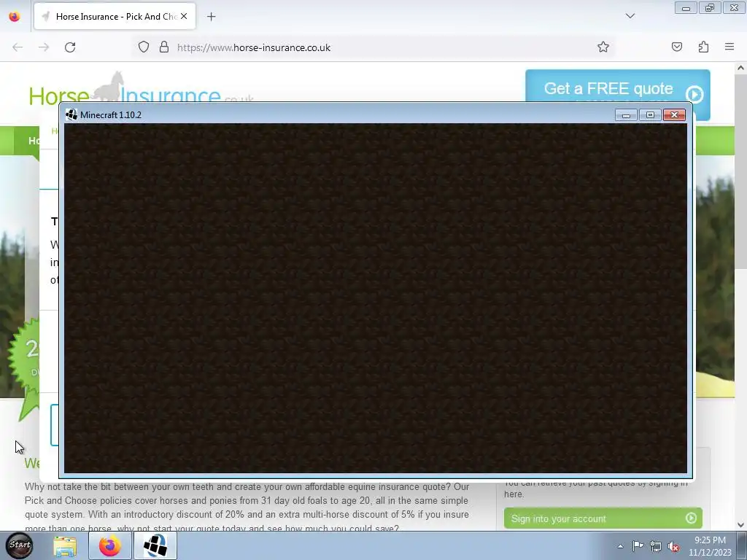The image size is (747, 560).
Task: Open the taskbar clock and date
Action: 710,546
